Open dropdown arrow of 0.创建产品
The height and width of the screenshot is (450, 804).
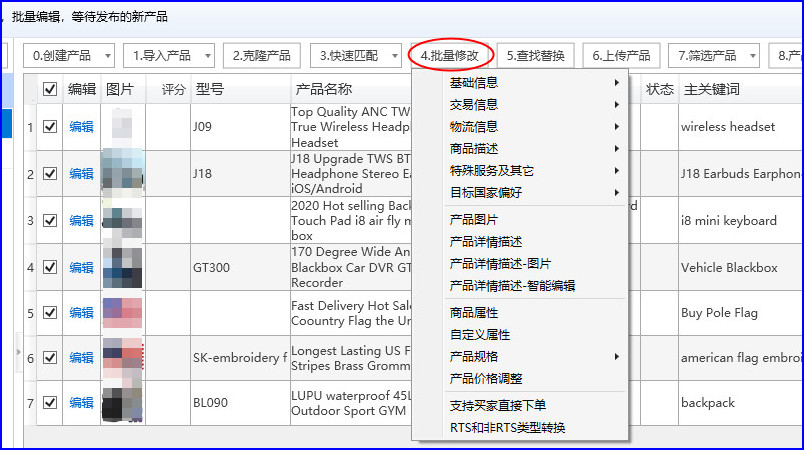point(108,56)
